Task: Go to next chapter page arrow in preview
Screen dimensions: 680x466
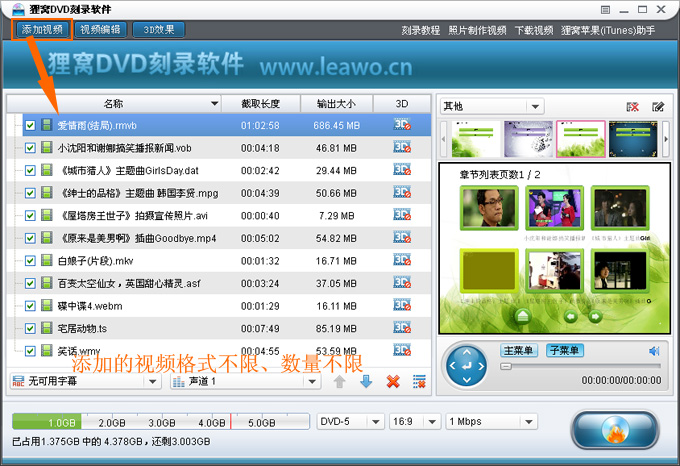Action: [595, 316]
